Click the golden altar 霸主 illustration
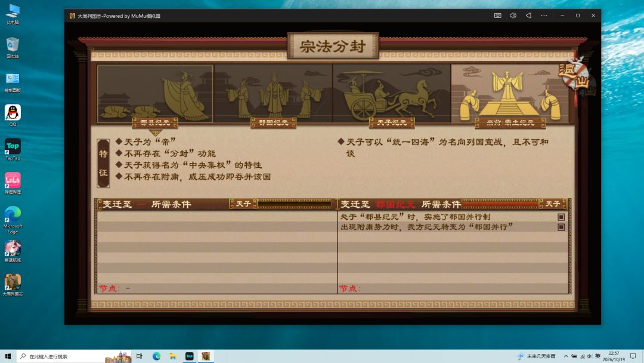The width and height of the screenshot is (644, 363). pos(510,94)
